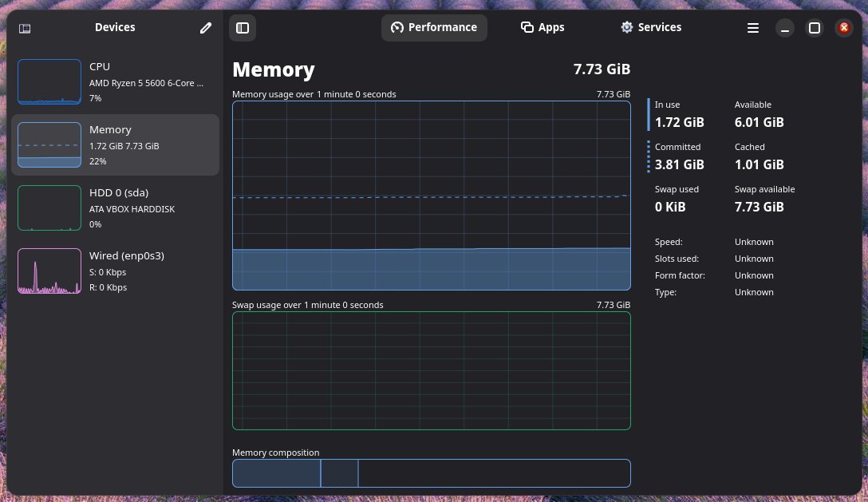
Task: Click the Slots used: Unknown entry
Action: [714, 259]
